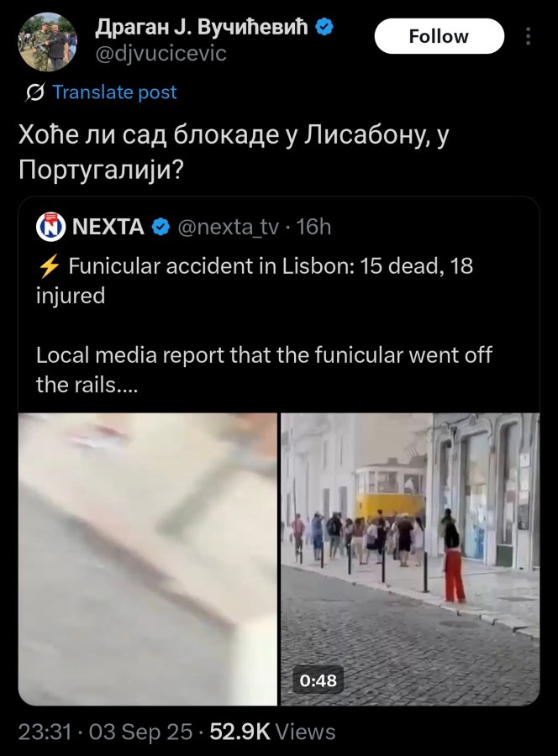Click the blue verified badge beside the author name

[x=324, y=27]
